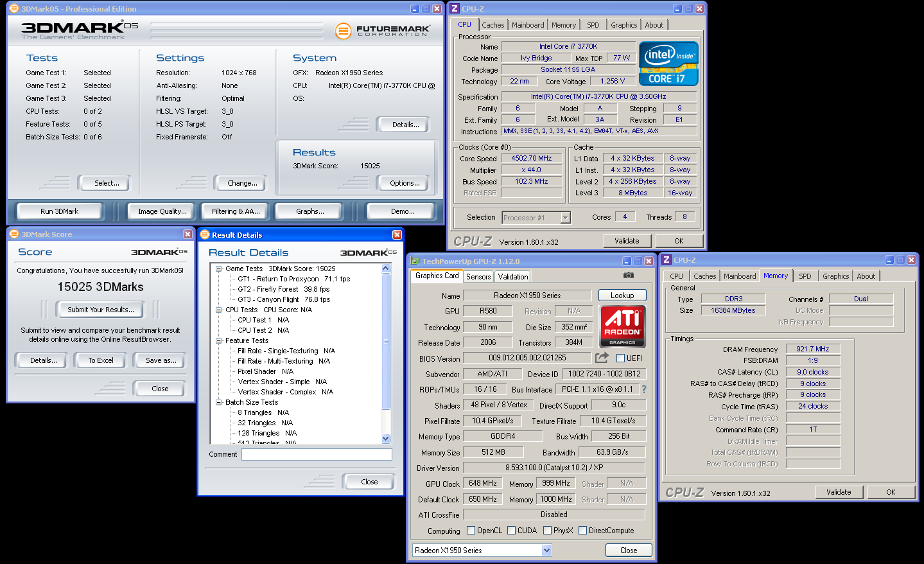924x564 pixels.
Task: Click the Result Details scrollbar down arrow
Action: [x=386, y=438]
